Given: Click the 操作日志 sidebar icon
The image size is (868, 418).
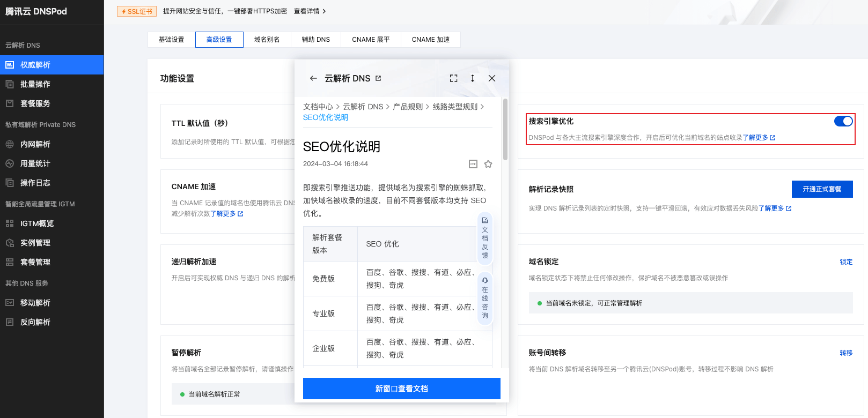Looking at the screenshot, I should click(10, 183).
